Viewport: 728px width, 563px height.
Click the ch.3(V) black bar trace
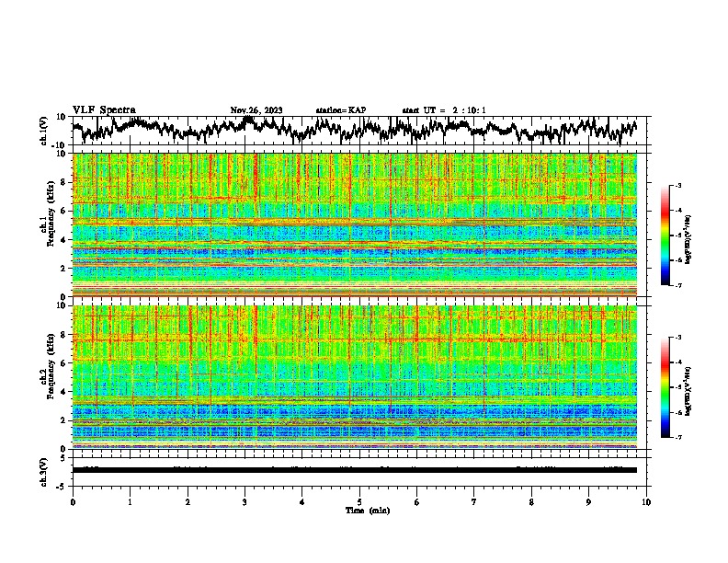tap(355, 470)
